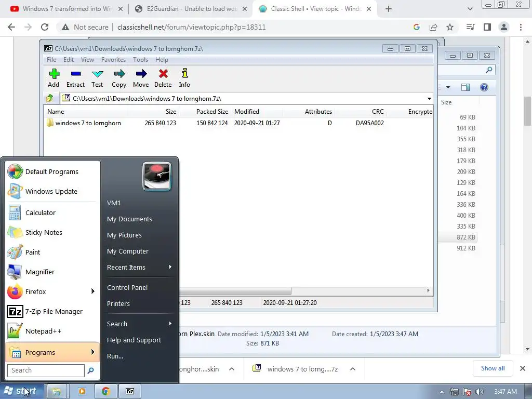Click the Test archive icon

97,78
